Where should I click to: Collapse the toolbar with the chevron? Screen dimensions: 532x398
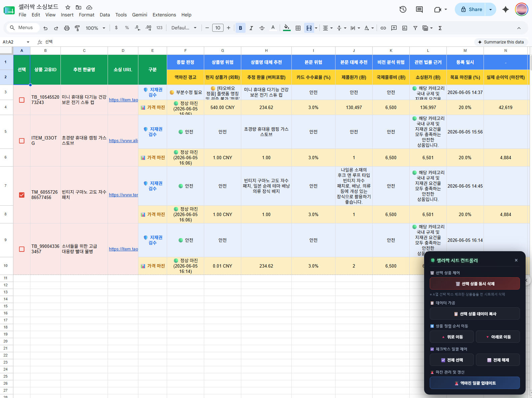point(519,28)
